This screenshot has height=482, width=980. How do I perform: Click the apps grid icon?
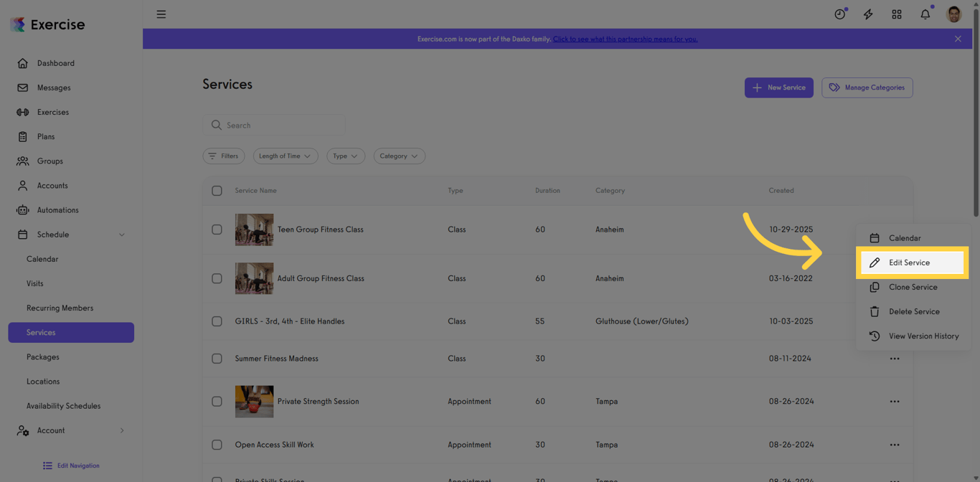coord(896,14)
